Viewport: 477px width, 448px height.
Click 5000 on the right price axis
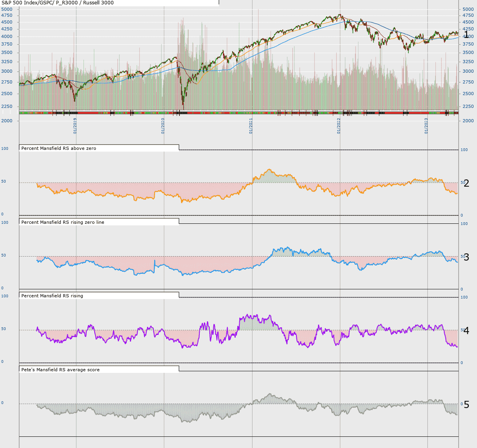click(468, 9)
